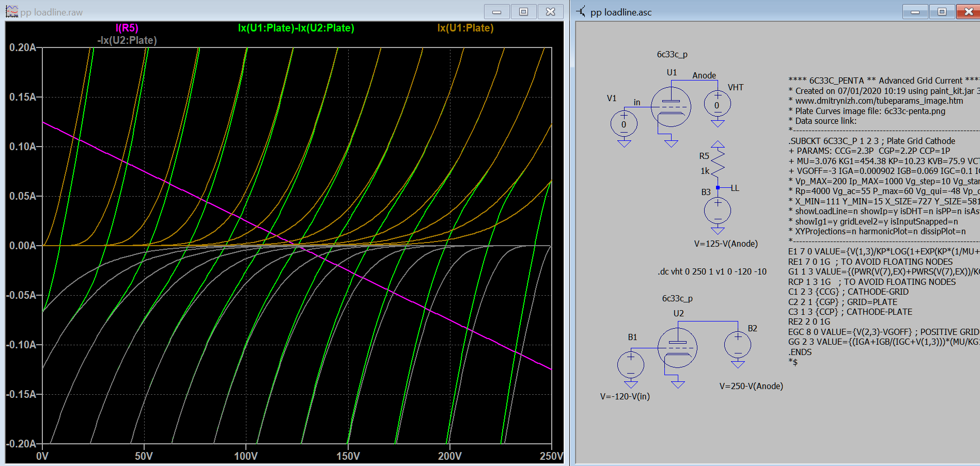Maximize the pp loadline.raw plot window
Viewport: 980px width, 466px height.
[523, 11]
